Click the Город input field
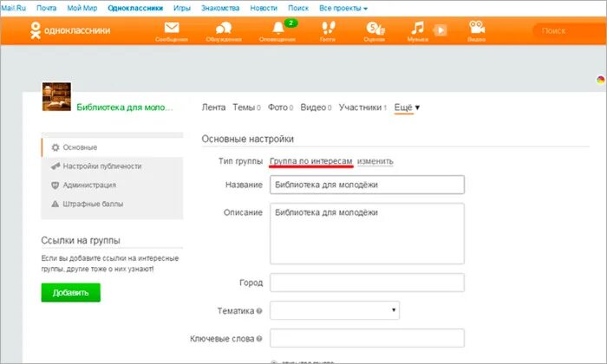607x364 pixels. pyautogui.click(x=367, y=283)
